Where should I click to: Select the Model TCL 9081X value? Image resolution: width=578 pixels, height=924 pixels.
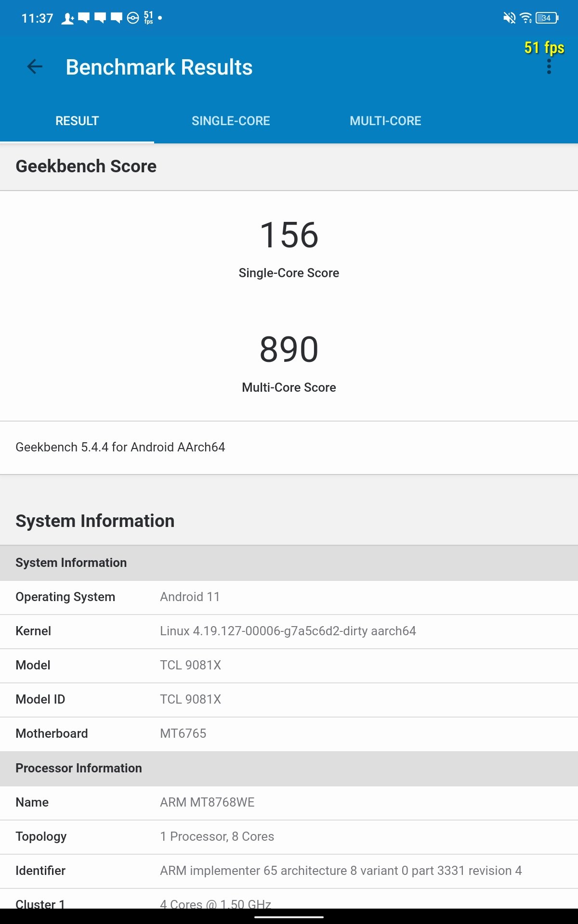click(x=190, y=665)
